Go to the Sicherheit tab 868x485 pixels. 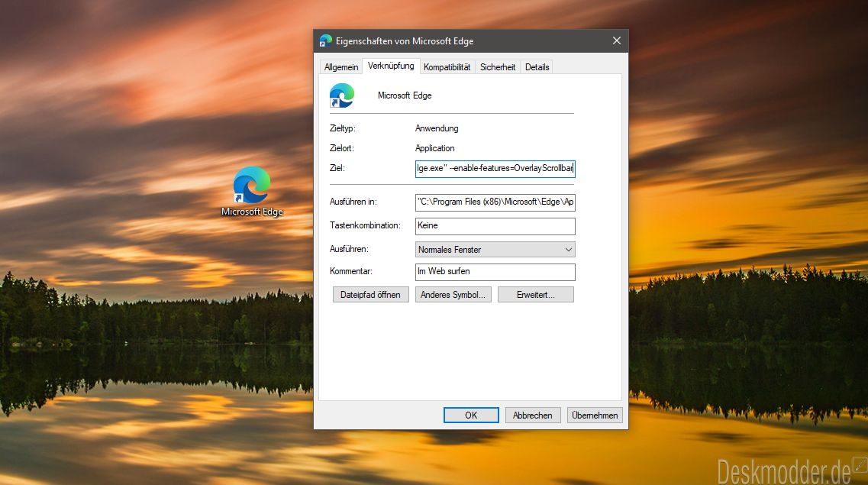(498, 67)
